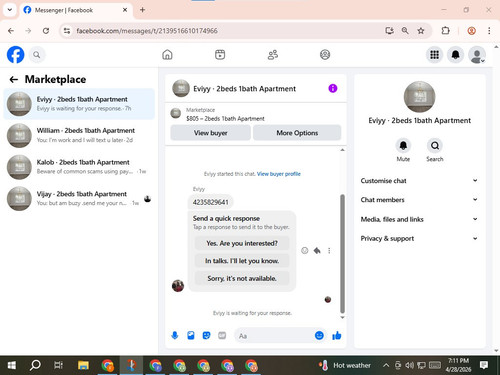
Task: Send 'Yes. Are you interested?' quick response
Action: (x=242, y=243)
